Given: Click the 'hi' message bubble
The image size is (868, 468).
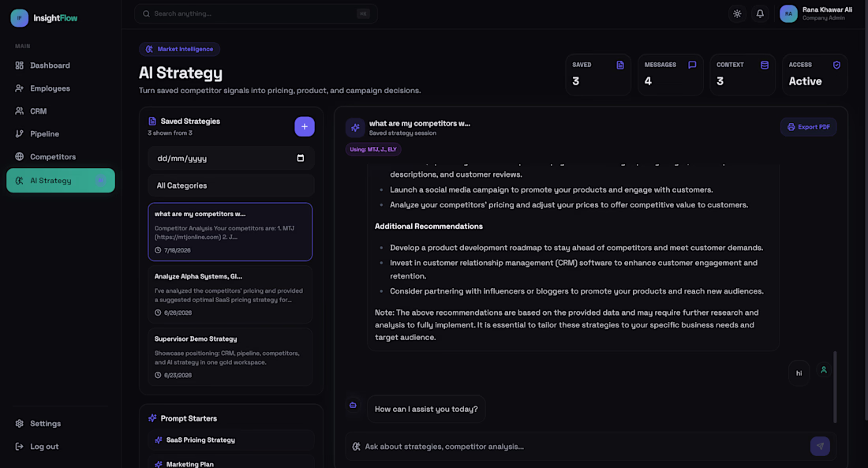Looking at the screenshot, I should (x=799, y=373).
